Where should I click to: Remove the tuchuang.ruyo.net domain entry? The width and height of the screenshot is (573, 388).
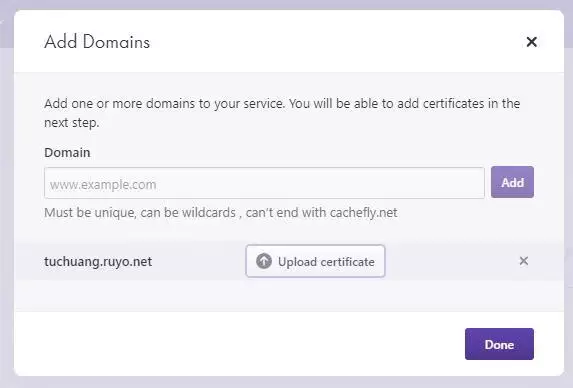(x=524, y=261)
